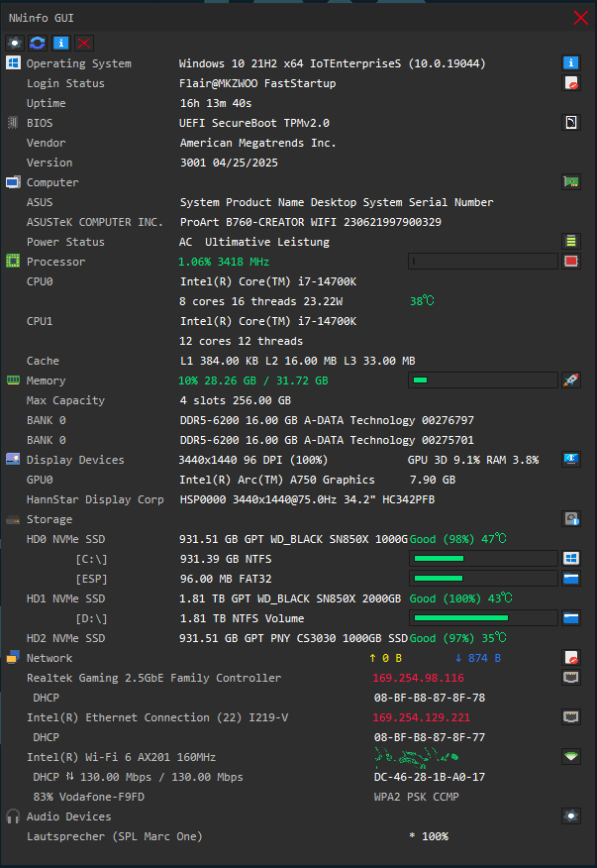Screen dimensions: 597x868
Task: Click the red chip icon on the Processor row
Action: coord(571,262)
